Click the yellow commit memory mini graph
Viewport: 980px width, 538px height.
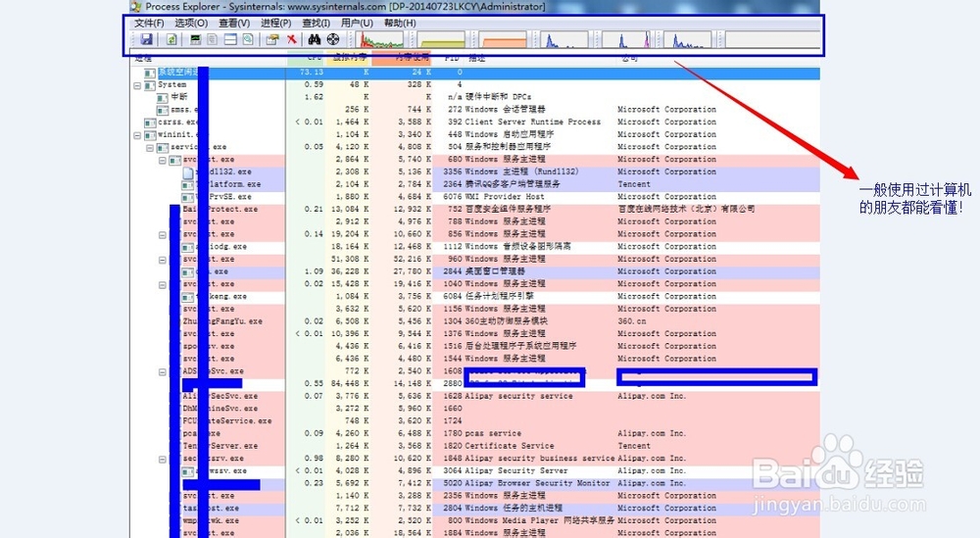(442, 40)
